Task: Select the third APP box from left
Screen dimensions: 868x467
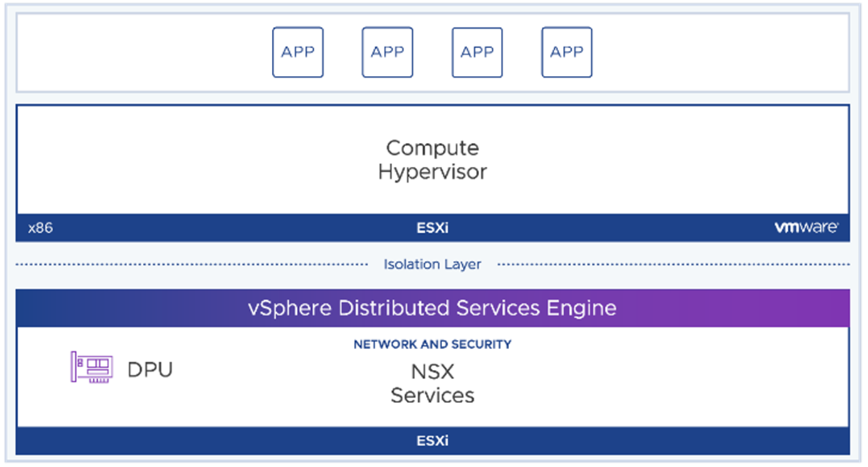Action: coord(477,52)
